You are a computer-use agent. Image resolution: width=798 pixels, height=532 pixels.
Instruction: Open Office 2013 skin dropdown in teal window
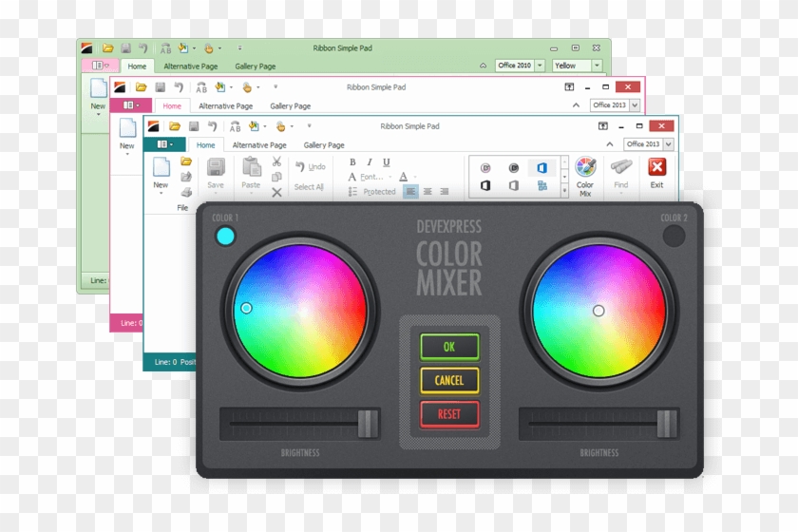[669, 144]
